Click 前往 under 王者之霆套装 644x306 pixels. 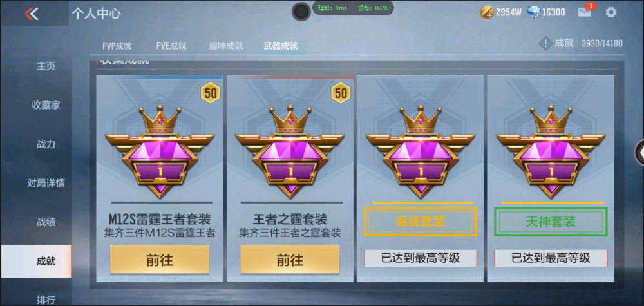tap(290, 260)
